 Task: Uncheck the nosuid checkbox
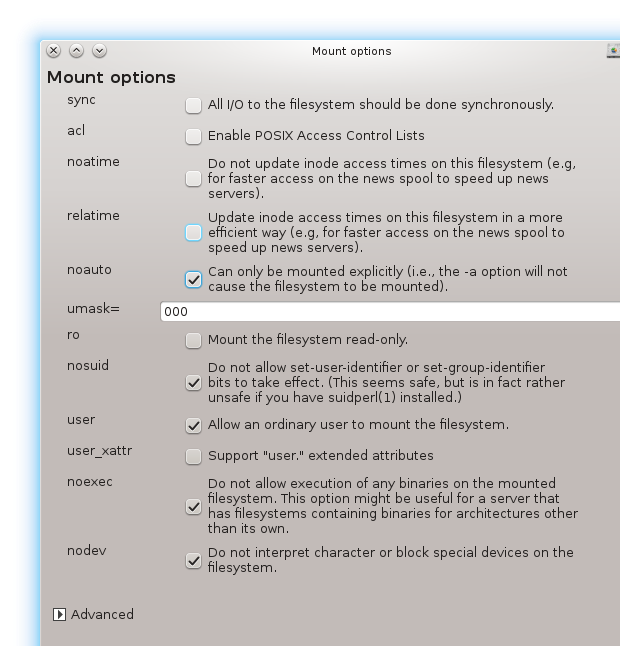(193, 383)
